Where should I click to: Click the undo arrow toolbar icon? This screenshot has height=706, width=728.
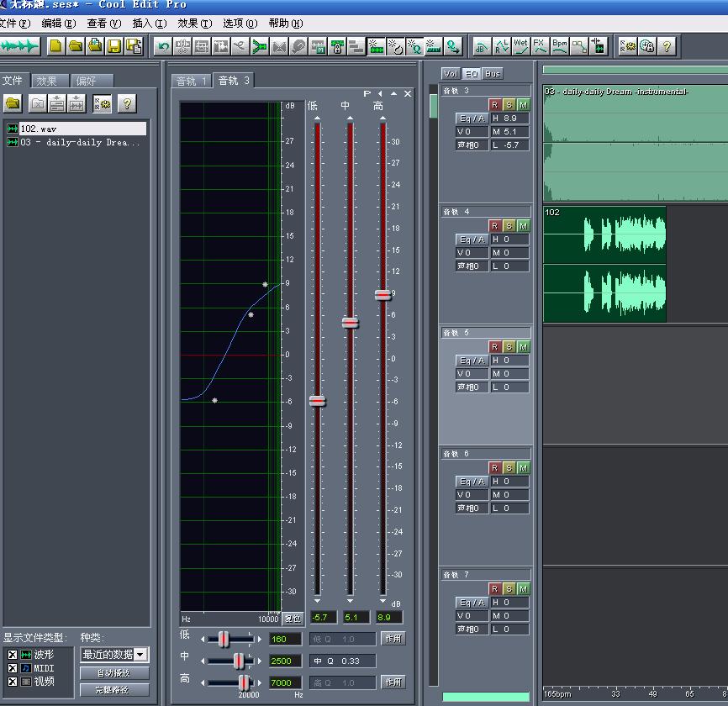[x=163, y=46]
